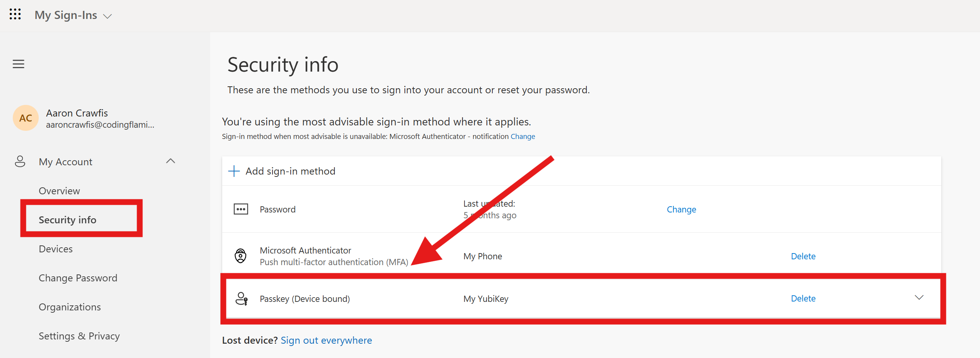
Task: Click the hamburger menu icon
Action: tap(18, 64)
